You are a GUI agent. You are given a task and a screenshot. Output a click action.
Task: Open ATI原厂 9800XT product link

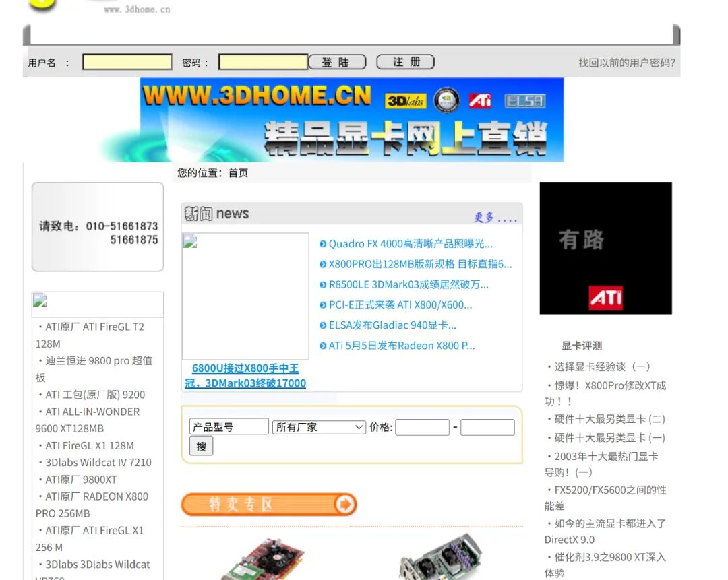[81, 480]
